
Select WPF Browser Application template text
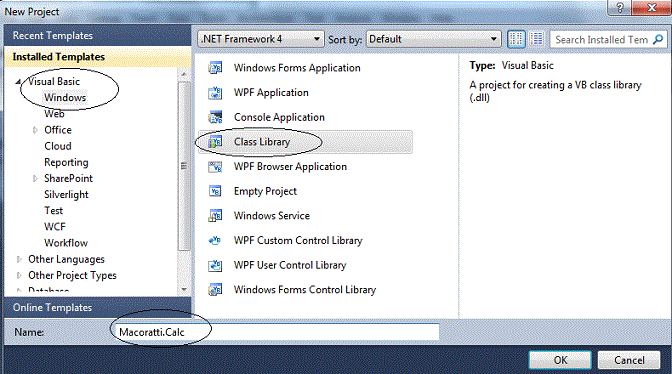(290, 167)
